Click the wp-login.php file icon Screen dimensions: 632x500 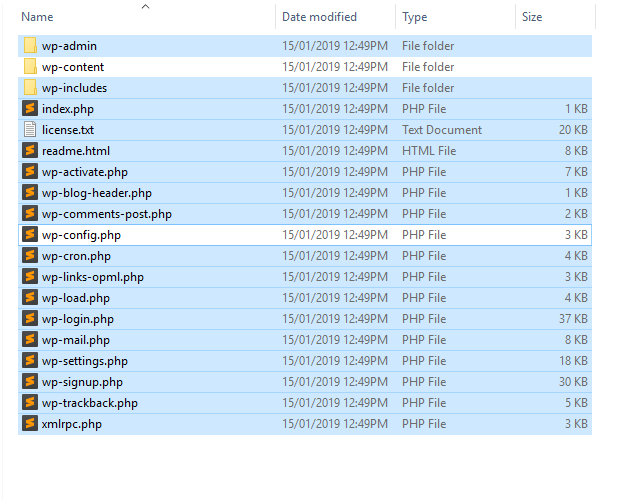tap(30, 318)
